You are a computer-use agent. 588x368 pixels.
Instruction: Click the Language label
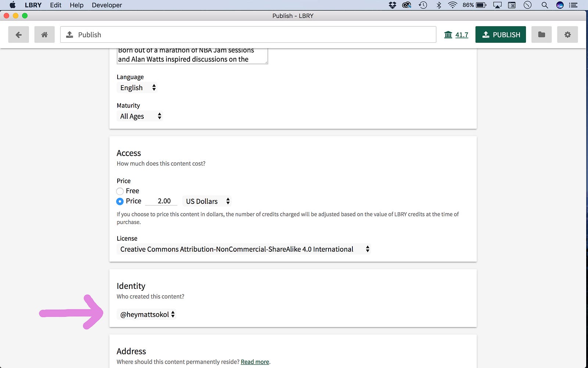point(130,77)
